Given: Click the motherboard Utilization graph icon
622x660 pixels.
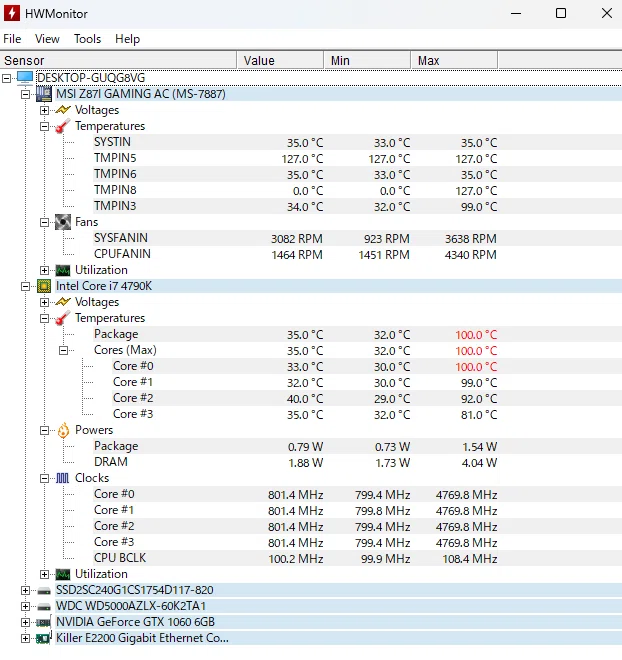Looking at the screenshot, I should (63, 270).
